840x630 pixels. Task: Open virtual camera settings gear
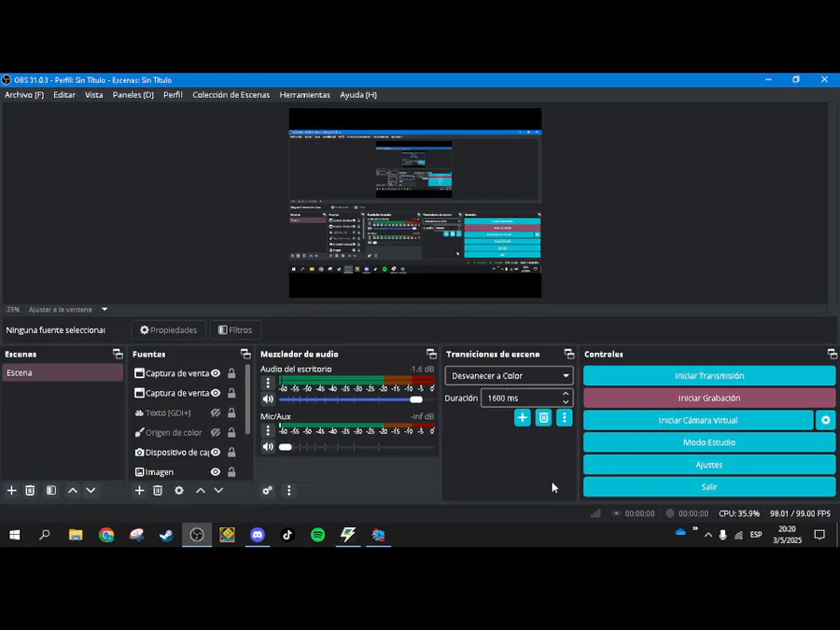826,421
